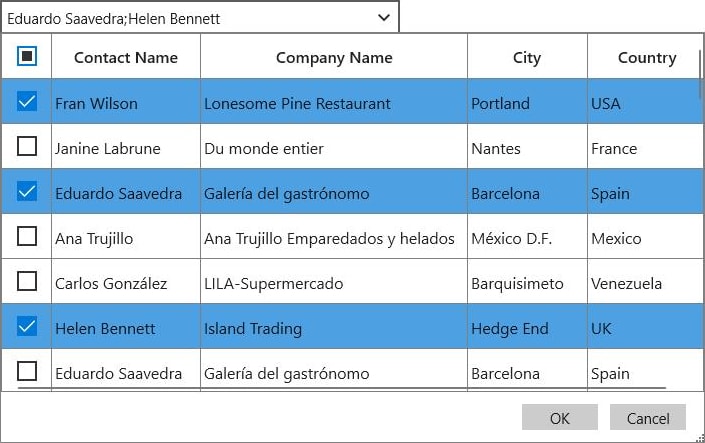
Task: Collapse the combo box dropdown arrow
Action: pyautogui.click(x=384, y=17)
